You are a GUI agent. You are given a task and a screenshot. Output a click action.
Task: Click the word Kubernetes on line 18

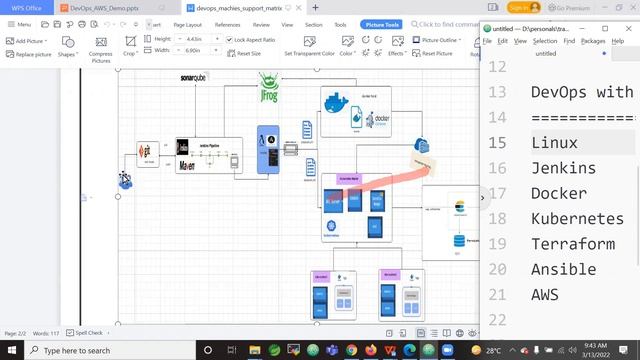(577, 219)
